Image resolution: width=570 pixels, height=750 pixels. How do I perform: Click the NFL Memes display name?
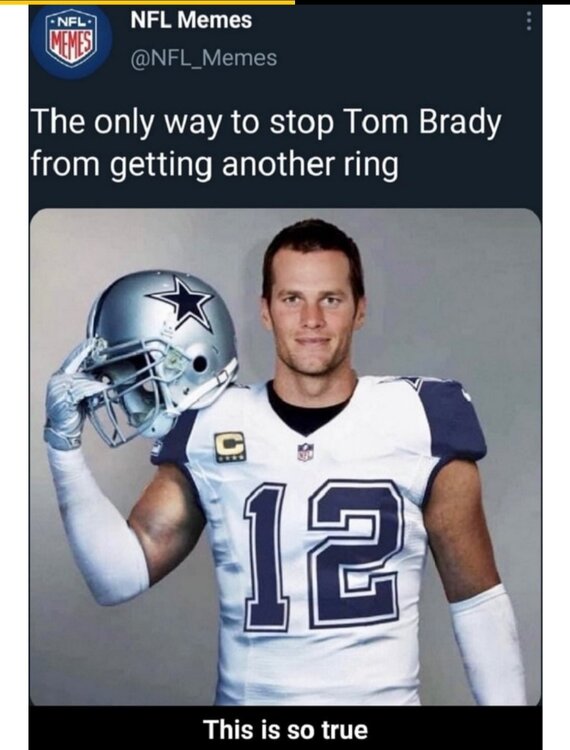tap(191, 20)
